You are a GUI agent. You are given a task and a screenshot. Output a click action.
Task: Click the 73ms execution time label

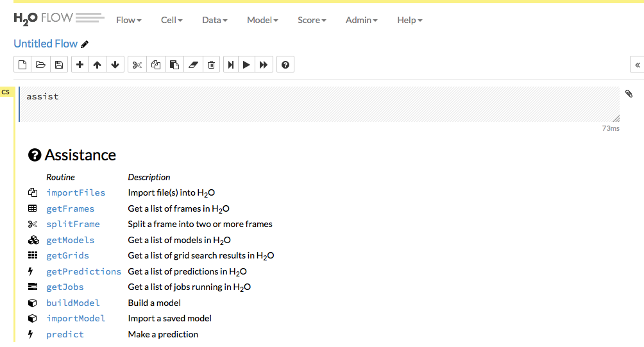611,128
